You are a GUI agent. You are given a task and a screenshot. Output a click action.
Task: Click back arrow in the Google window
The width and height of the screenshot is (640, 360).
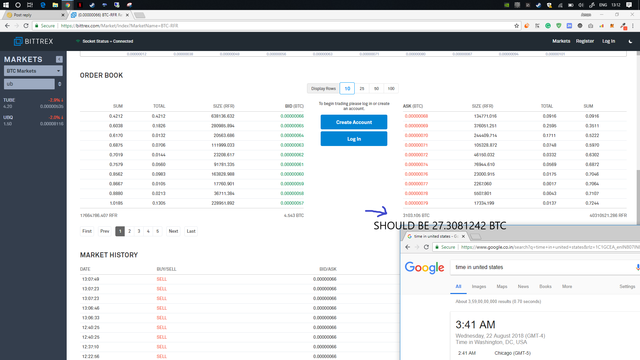pos(407,247)
